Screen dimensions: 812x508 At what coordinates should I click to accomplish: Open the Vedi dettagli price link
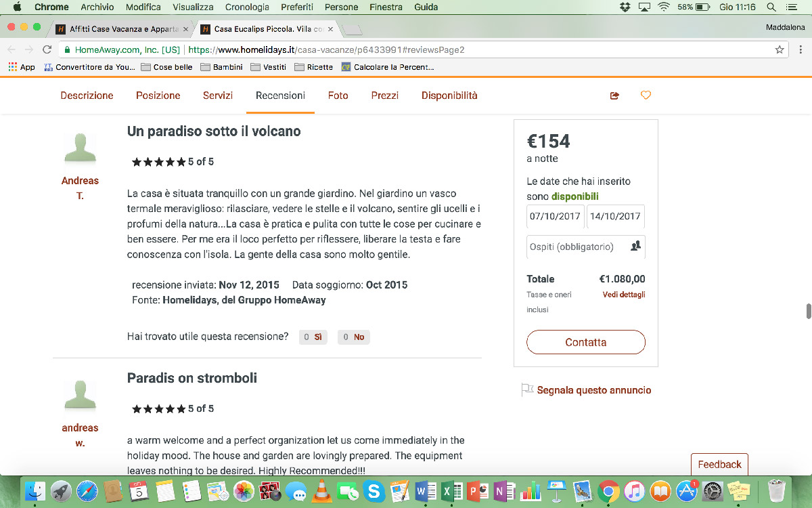click(x=624, y=295)
